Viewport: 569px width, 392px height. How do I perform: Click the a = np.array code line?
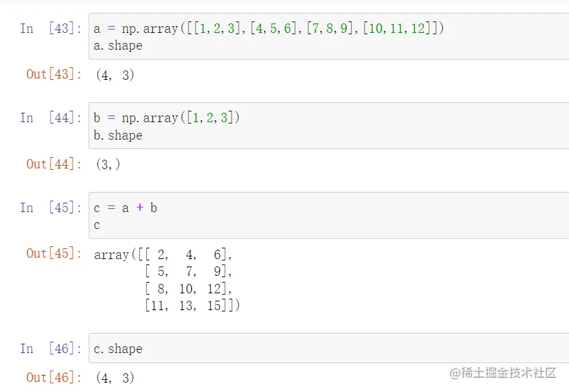point(268,28)
